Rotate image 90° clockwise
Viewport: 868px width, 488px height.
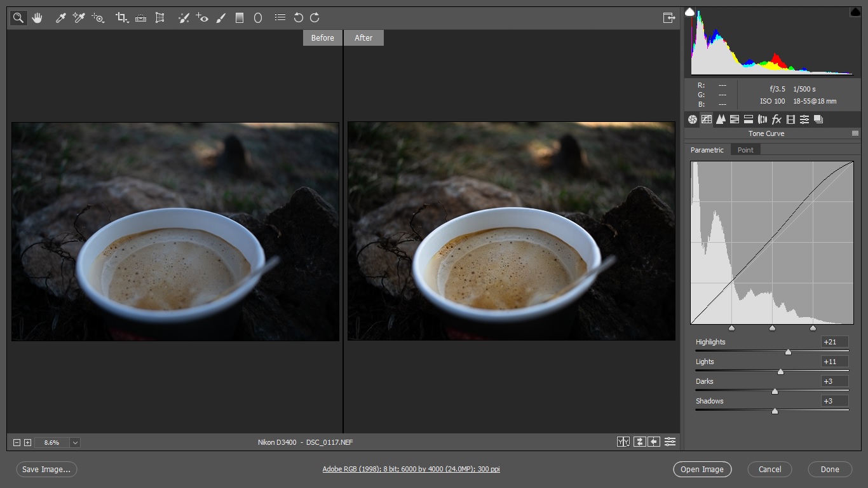point(315,18)
